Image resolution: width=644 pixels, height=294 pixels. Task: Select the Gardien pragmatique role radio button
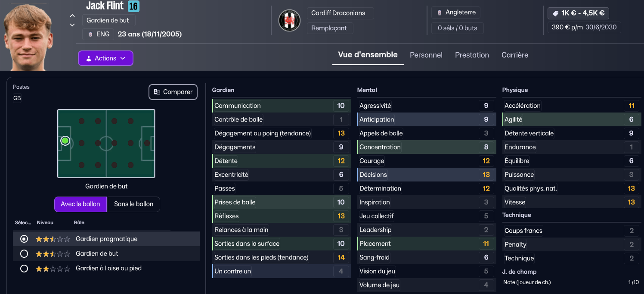tap(24, 239)
